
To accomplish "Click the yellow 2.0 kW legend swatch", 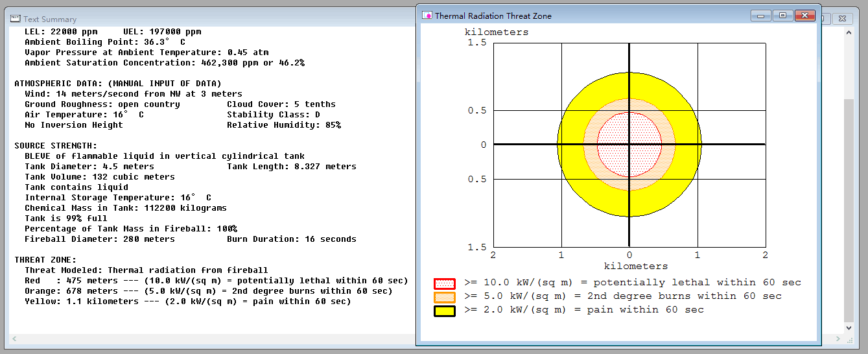I will pyautogui.click(x=445, y=311).
